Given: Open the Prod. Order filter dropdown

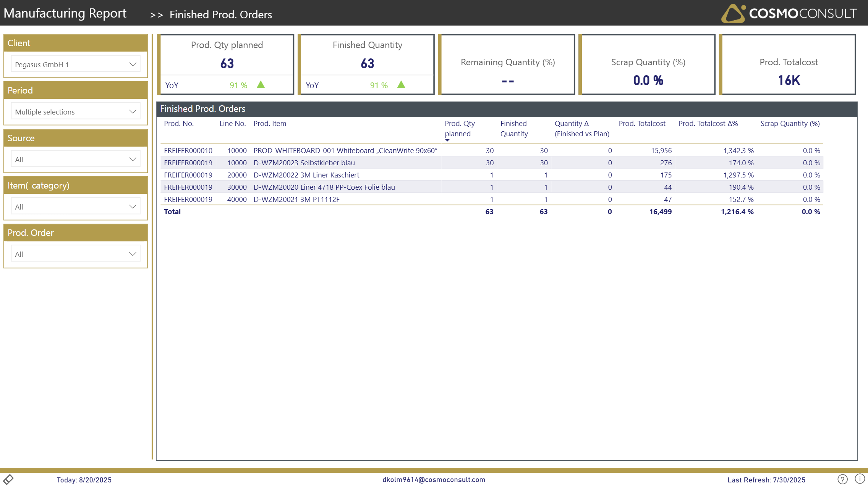Looking at the screenshot, I should [76, 254].
